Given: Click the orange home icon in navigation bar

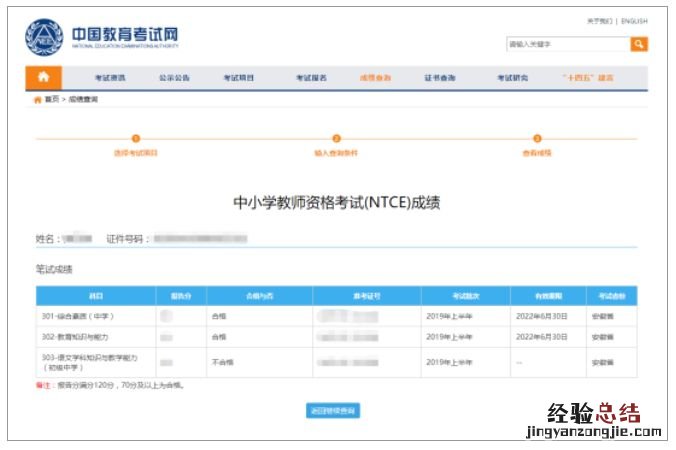Looking at the screenshot, I should click(x=44, y=78).
